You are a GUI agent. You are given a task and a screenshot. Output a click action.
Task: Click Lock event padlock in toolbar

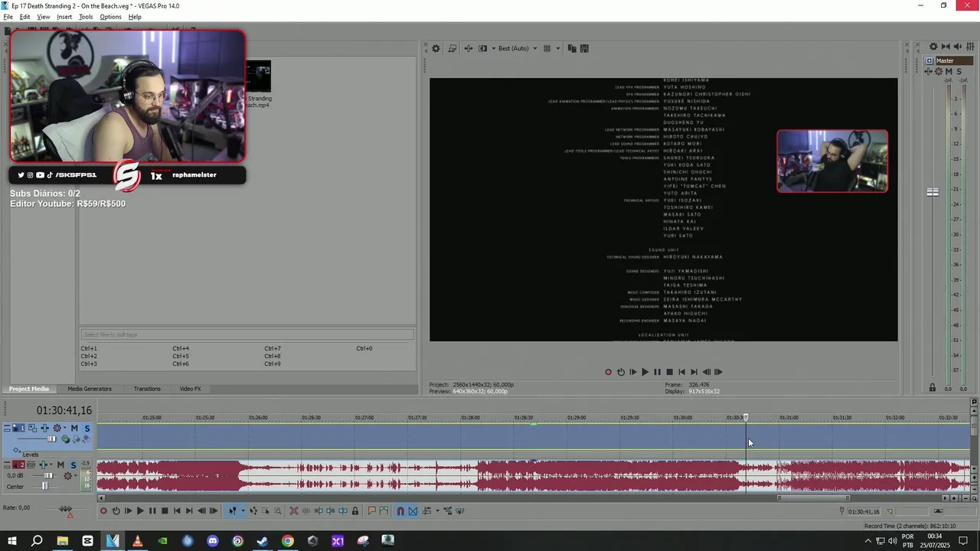click(355, 510)
